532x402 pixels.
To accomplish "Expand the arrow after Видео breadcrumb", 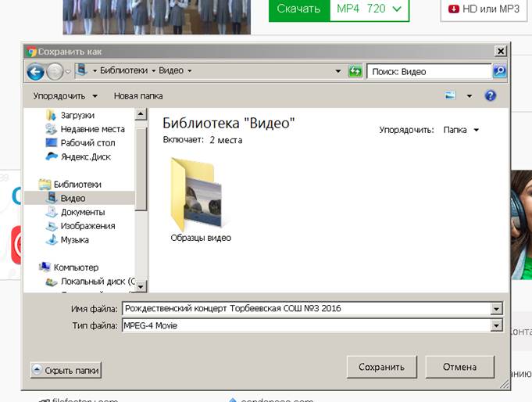I will coord(190,70).
